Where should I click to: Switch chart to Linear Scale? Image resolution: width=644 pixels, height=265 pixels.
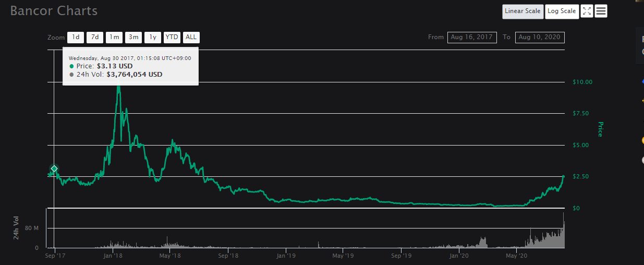pyautogui.click(x=523, y=11)
